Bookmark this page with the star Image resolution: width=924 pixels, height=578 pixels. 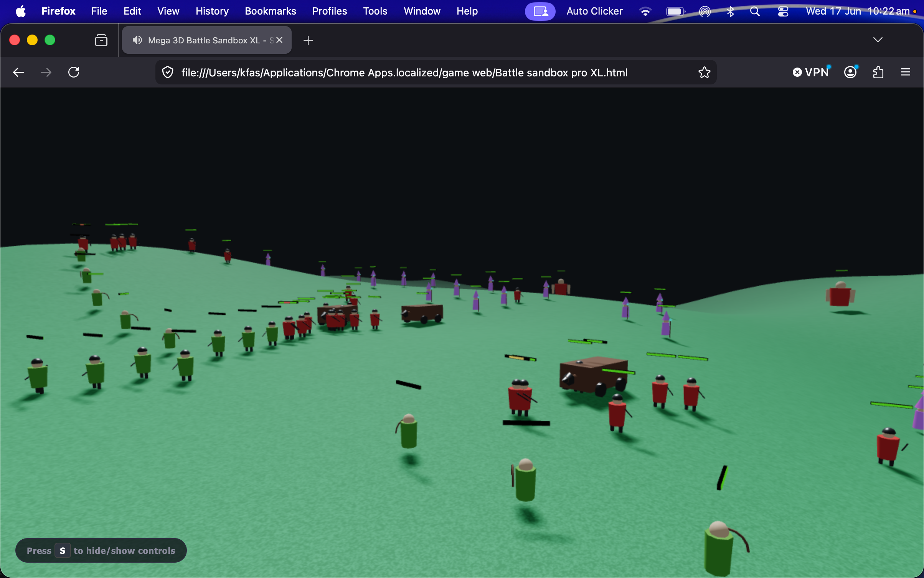[704, 72]
